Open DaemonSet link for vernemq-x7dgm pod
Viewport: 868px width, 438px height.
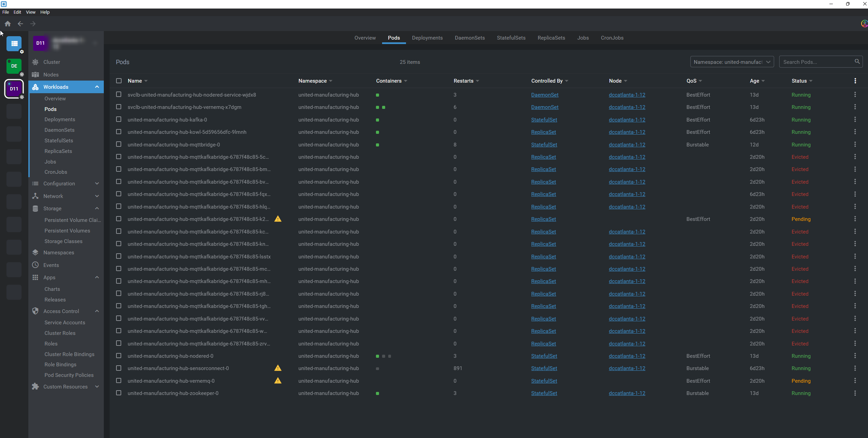pyautogui.click(x=545, y=107)
